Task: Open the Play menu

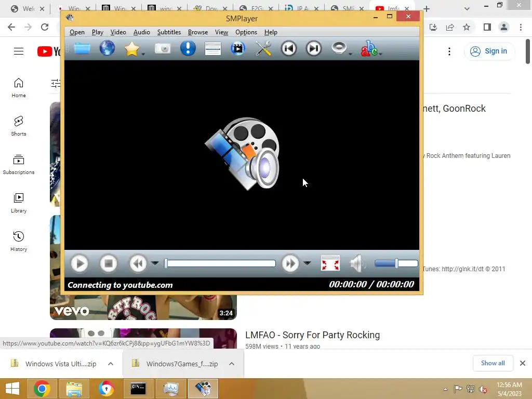Action: coord(97,32)
